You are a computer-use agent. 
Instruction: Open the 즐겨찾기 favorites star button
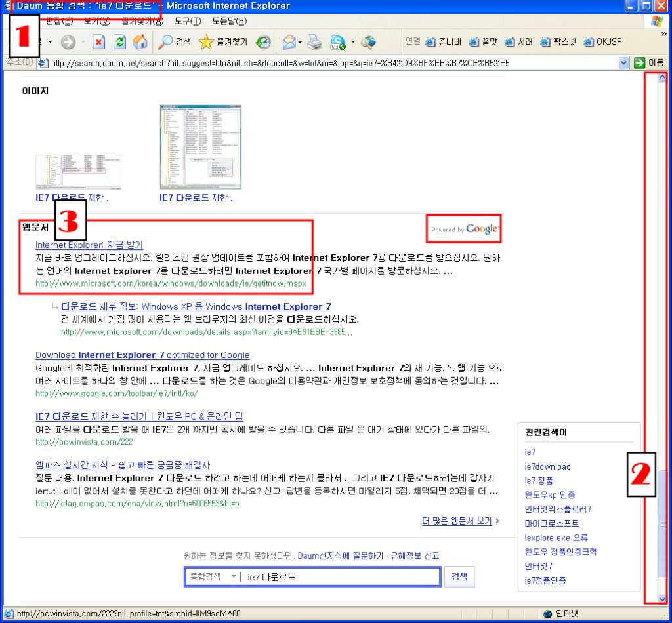(223, 41)
